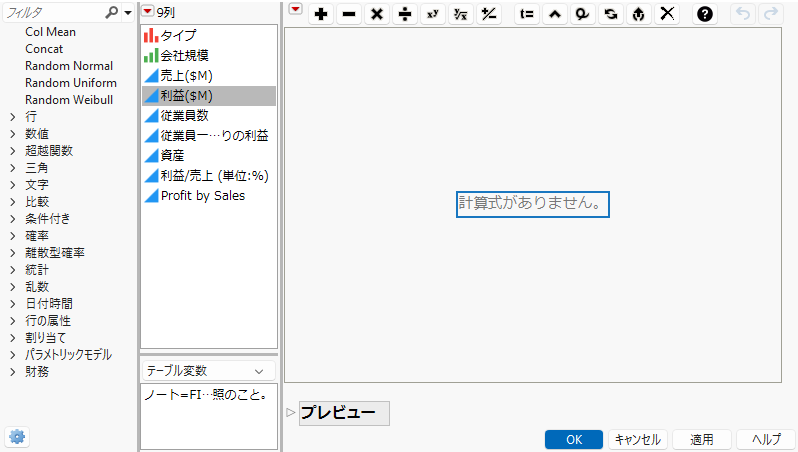Expand the パラメトリックモデル function group
Screen dimensions: 798x452
click(x=13, y=355)
